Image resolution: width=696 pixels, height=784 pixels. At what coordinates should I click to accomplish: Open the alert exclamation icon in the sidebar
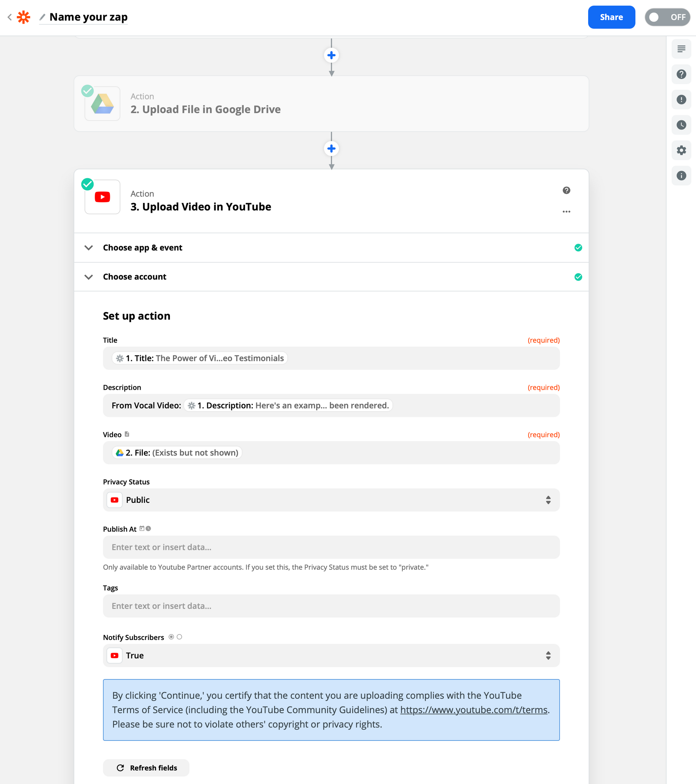(x=681, y=100)
